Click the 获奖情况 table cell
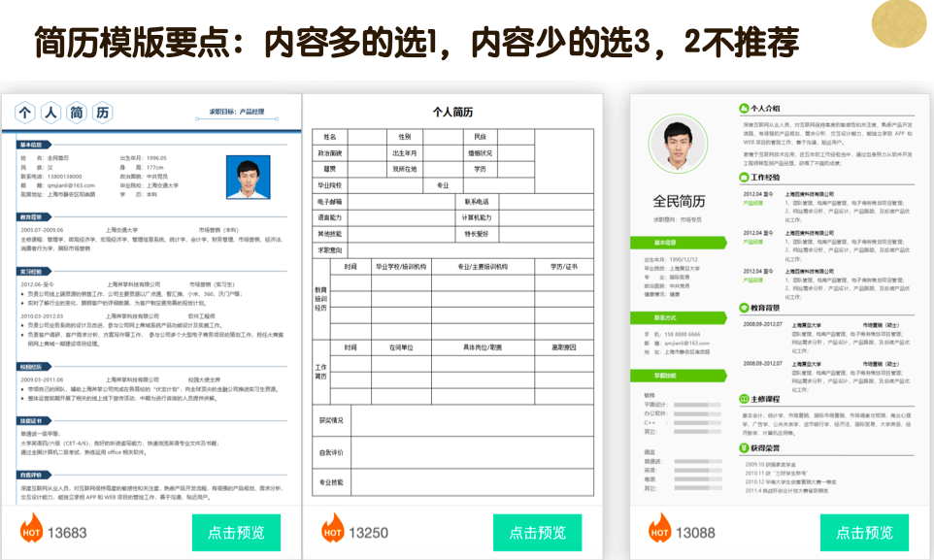934x560 pixels. point(331,420)
